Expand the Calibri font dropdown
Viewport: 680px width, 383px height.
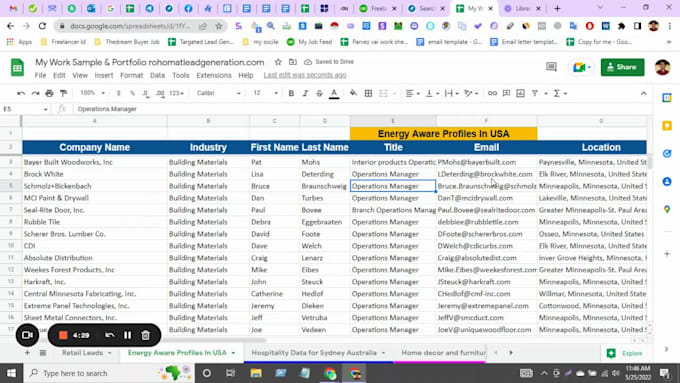pyautogui.click(x=218, y=93)
